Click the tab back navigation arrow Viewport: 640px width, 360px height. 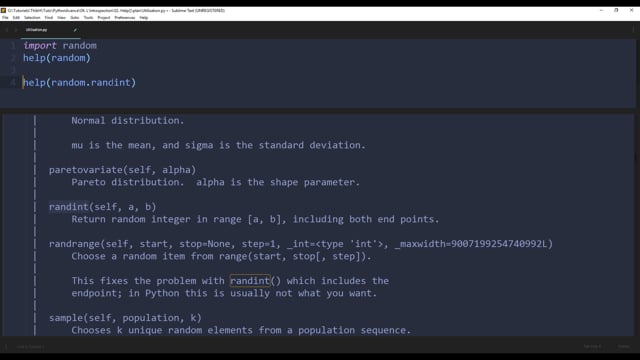(7, 30)
